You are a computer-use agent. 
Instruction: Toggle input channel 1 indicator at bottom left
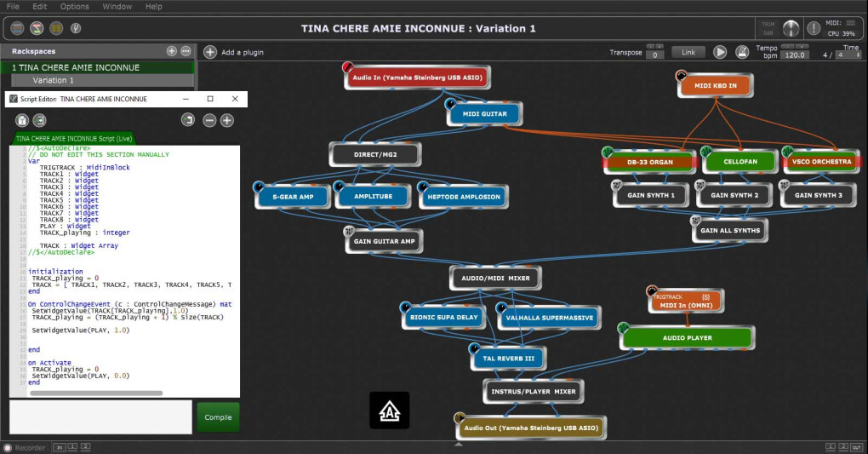click(72, 447)
